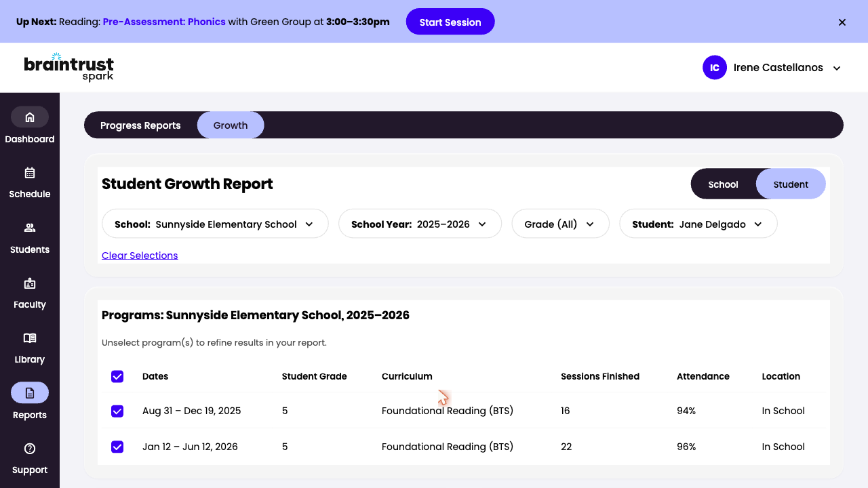Click the 22 sessions finished value
The image size is (868, 488).
coord(566,447)
